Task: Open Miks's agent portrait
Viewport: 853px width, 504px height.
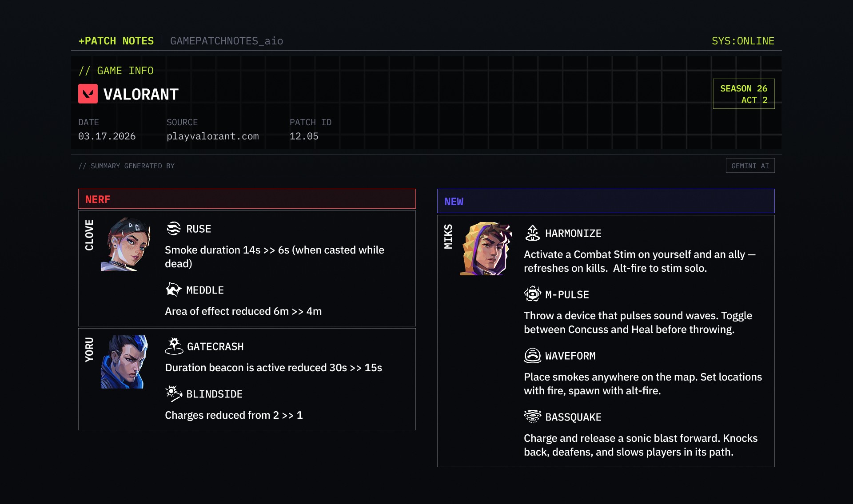Action: (x=486, y=249)
